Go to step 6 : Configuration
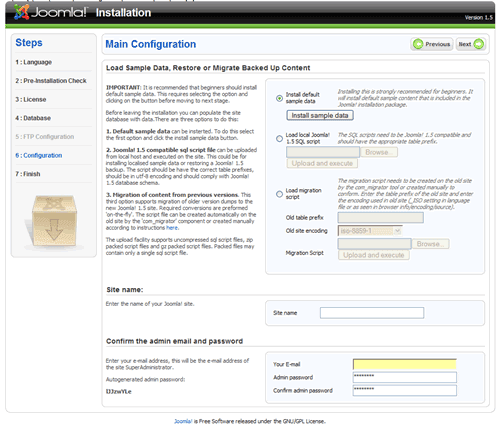The width and height of the screenshot is (500, 424). tap(39, 155)
